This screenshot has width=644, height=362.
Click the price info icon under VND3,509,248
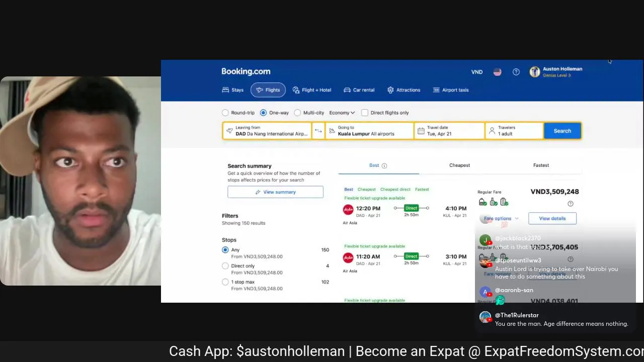coord(570,204)
